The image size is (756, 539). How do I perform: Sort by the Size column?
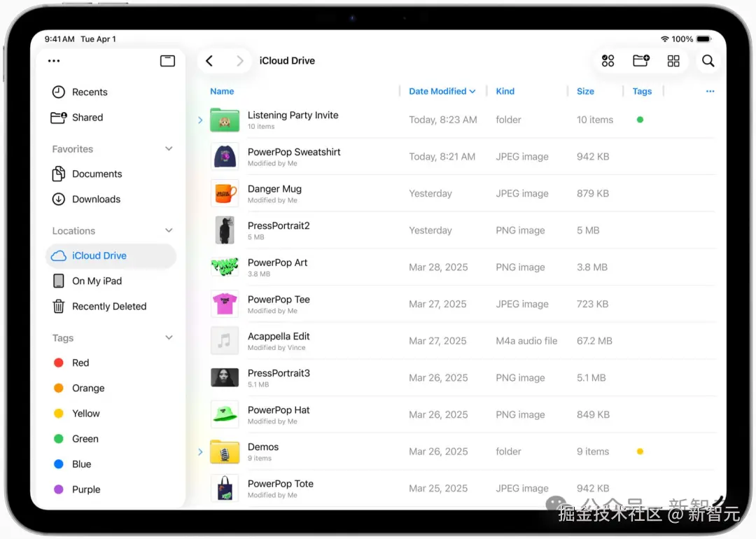(585, 91)
